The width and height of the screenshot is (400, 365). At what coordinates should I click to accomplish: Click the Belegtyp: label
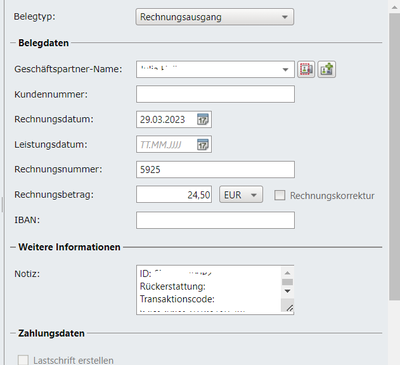click(x=34, y=17)
